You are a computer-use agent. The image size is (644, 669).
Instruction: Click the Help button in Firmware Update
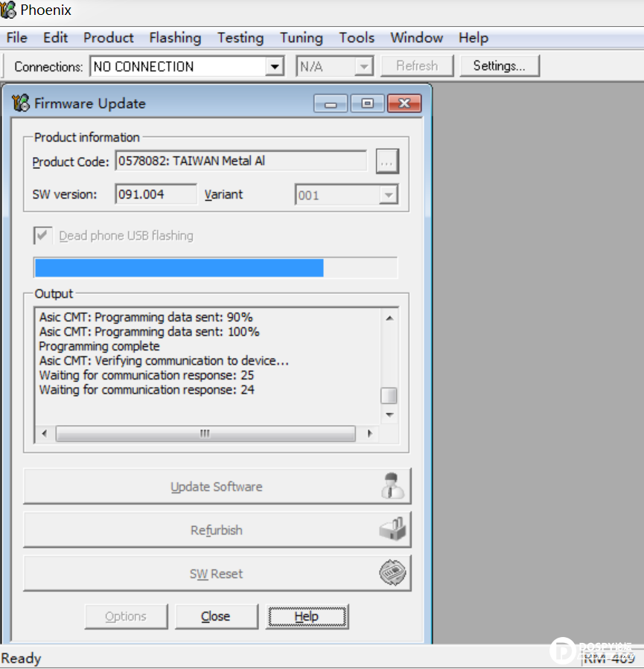click(307, 616)
